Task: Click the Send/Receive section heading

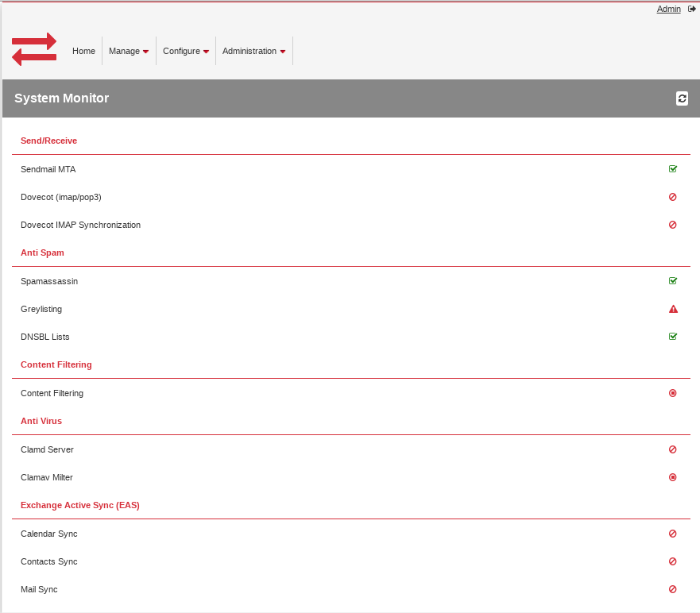Action: pos(48,141)
